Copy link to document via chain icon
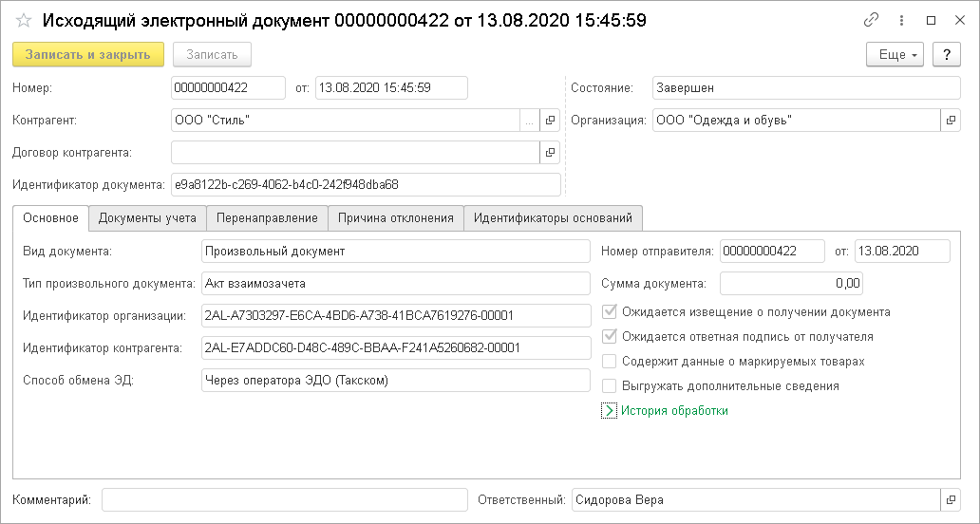The height and width of the screenshot is (524, 980). pyautogui.click(x=871, y=20)
